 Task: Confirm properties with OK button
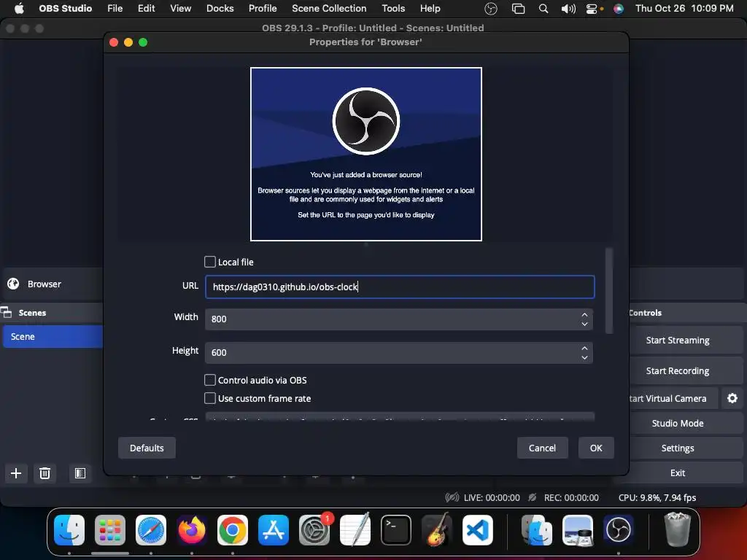click(596, 448)
